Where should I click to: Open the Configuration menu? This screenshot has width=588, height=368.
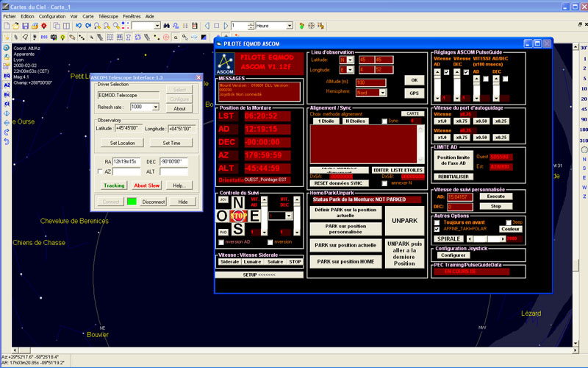[x=52, y=16]
